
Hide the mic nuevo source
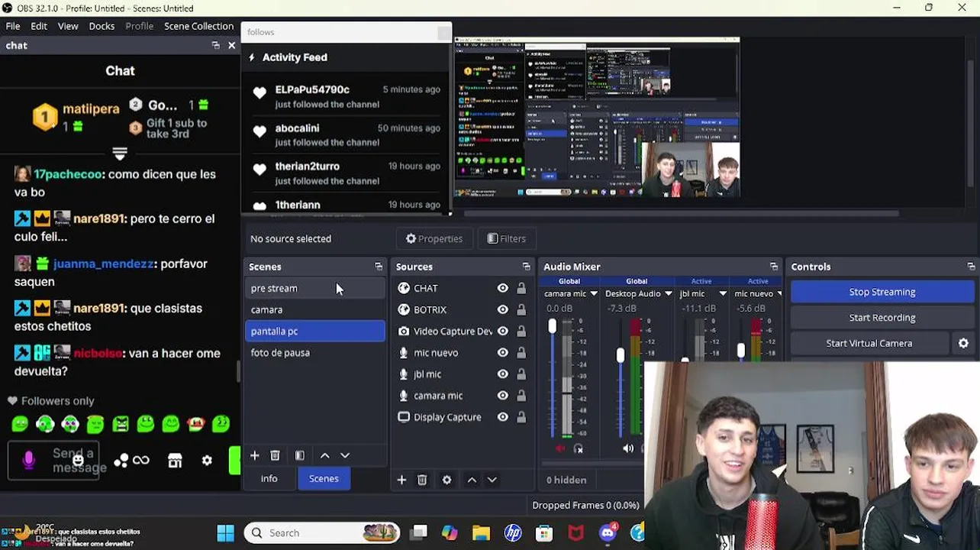coord(502,352)
